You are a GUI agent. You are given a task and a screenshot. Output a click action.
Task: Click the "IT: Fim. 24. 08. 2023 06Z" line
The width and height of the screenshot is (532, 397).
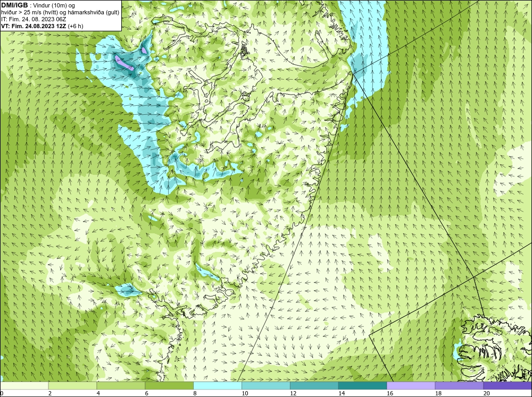point(34,19)
